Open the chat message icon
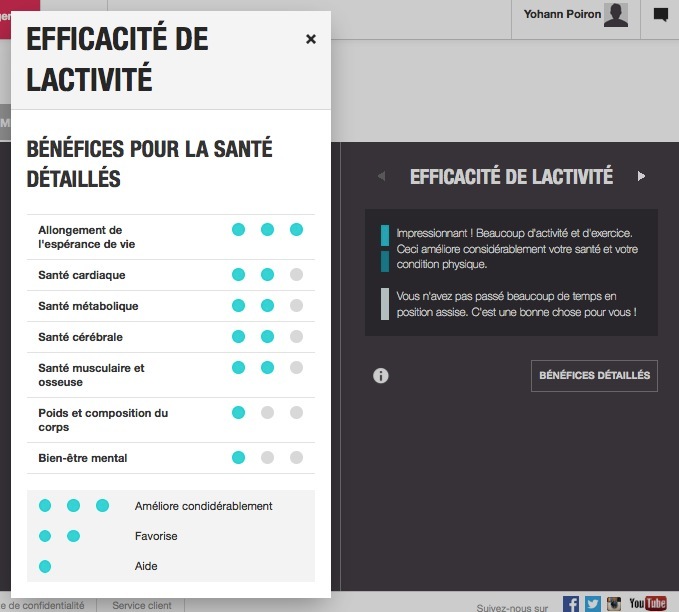 tap(660, 15)
